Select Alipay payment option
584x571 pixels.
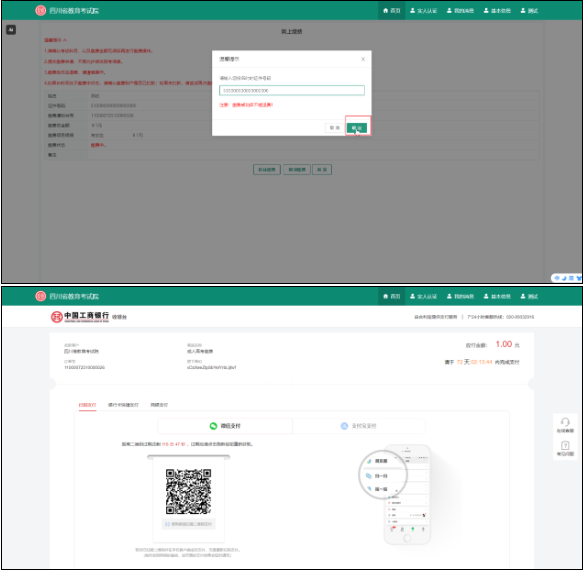point(359,426)
